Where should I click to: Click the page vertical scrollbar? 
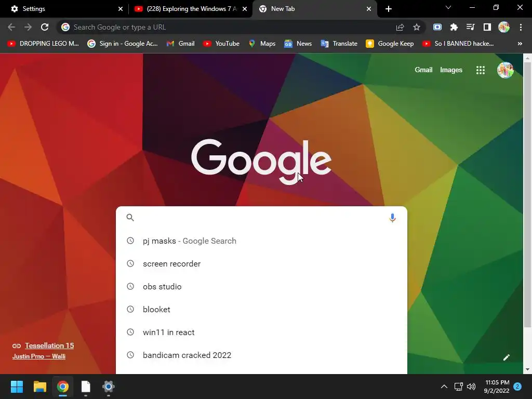[527, 195]
